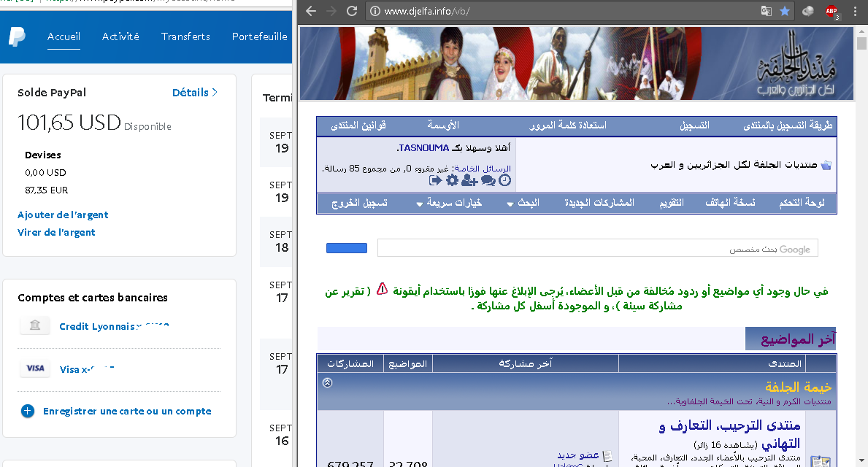Viewport: 868px width, 467px height.
Task: Click Ajouter de l'argent link
Action: point(63,215)
